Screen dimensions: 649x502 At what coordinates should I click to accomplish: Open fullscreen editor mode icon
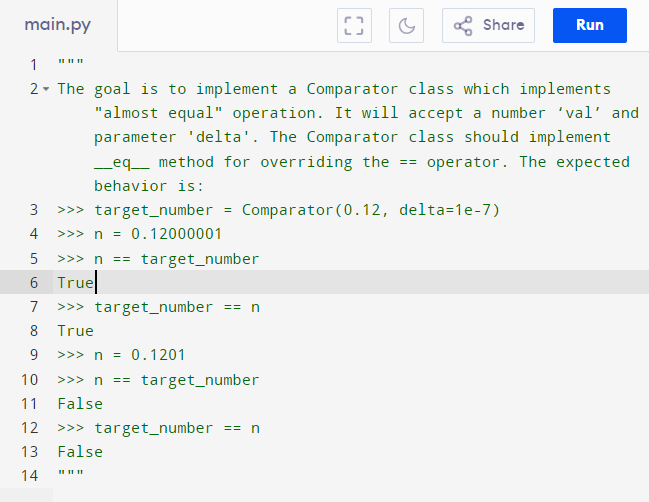click(354, 25)
